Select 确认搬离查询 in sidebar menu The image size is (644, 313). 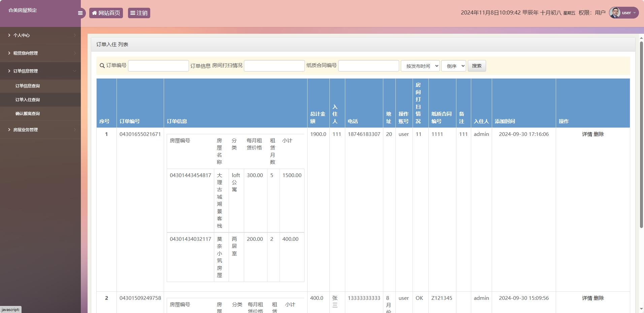28,113
